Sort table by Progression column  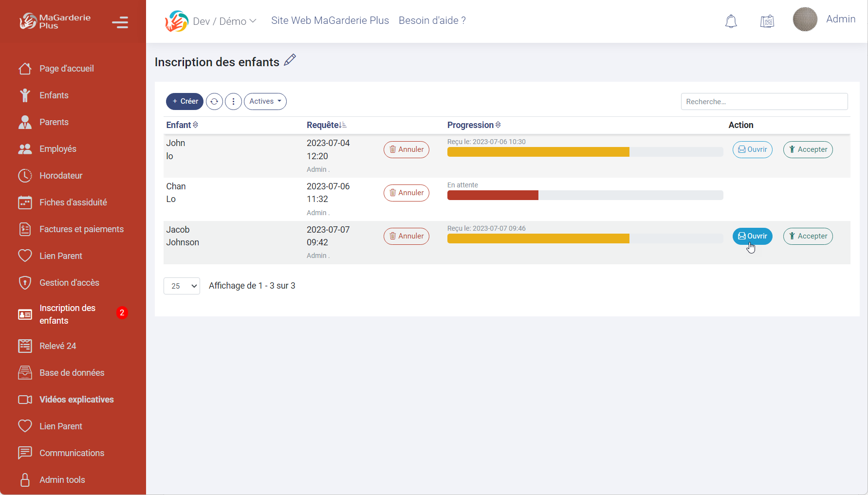474,125
